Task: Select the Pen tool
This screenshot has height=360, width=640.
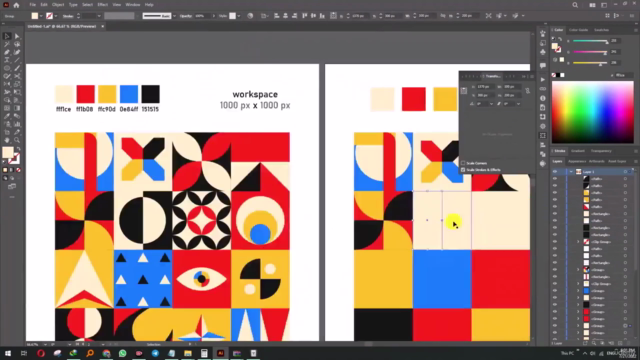Action: coord(7,52)
